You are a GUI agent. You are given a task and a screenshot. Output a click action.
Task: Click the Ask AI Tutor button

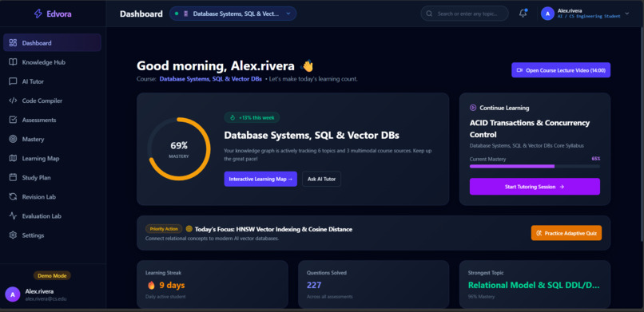[321, 179]
